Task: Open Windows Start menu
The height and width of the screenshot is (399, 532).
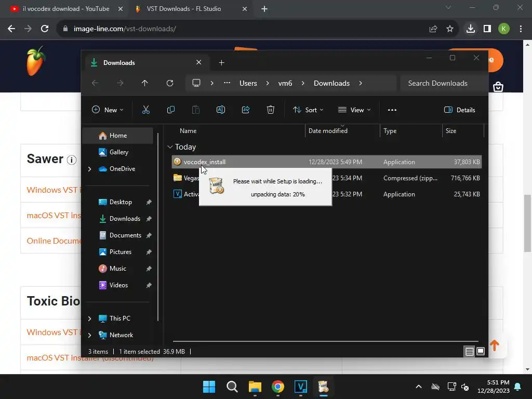Action: click(x=209, y=387)
